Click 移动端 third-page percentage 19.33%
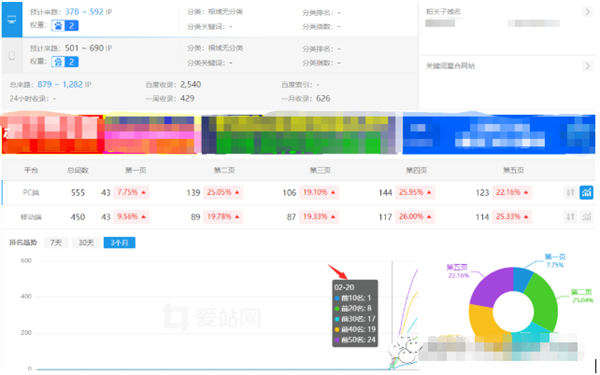This screenshot has height=375, width=600. (319, 217)
